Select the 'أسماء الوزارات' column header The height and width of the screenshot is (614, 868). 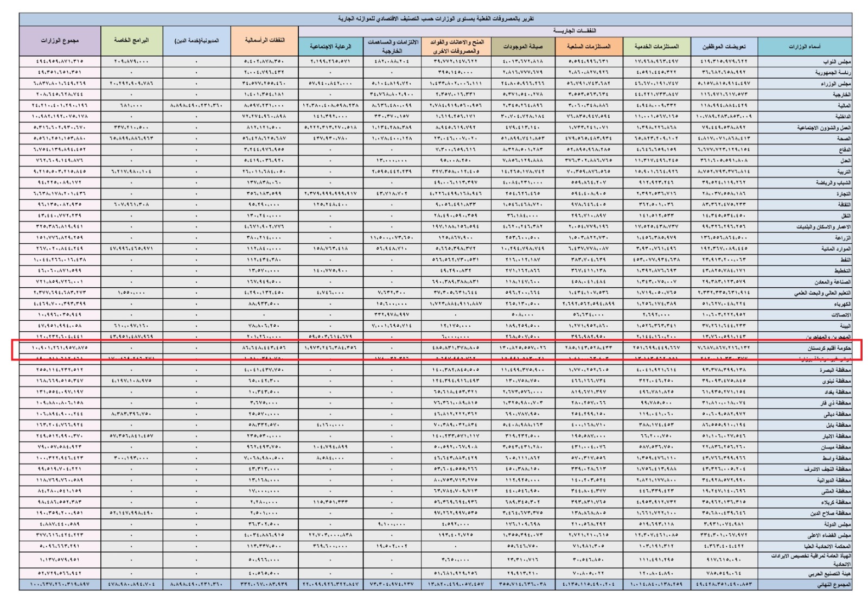tap(805, 47)
